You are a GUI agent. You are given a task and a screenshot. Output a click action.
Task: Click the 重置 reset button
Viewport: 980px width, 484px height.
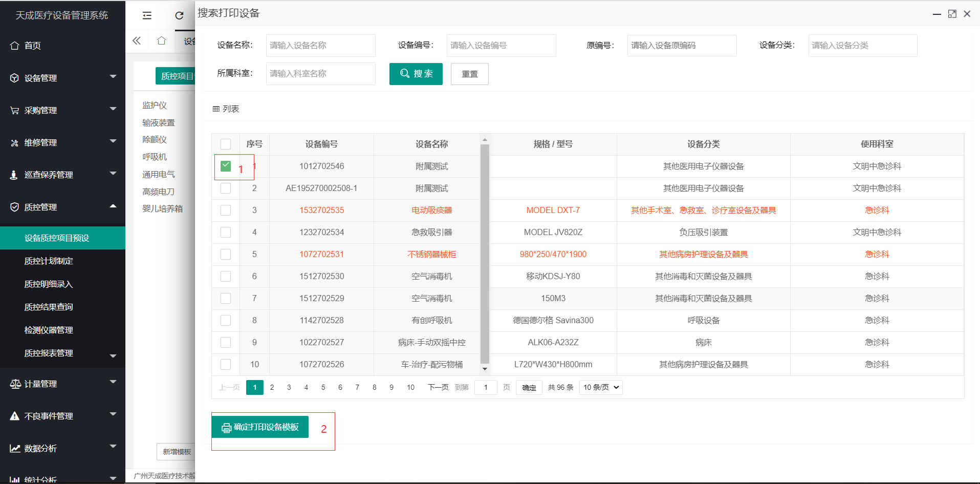(470, 74)
